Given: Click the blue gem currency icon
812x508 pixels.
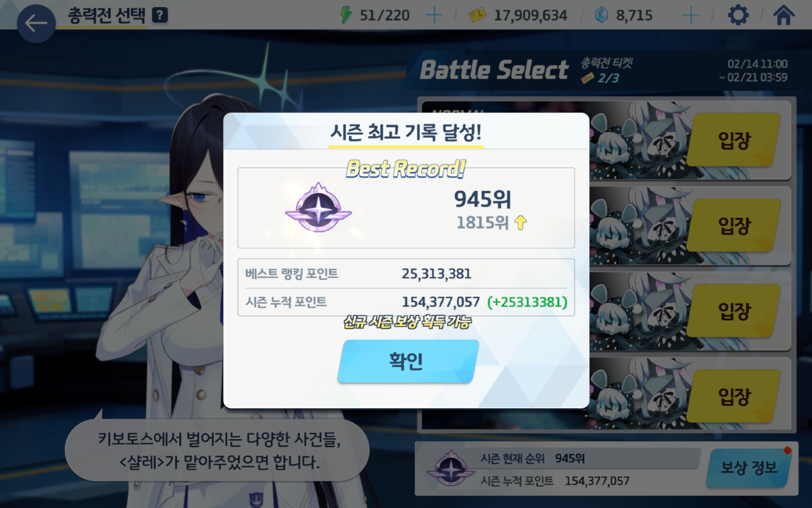Looking at the screenshot, I should pos(601,15).
